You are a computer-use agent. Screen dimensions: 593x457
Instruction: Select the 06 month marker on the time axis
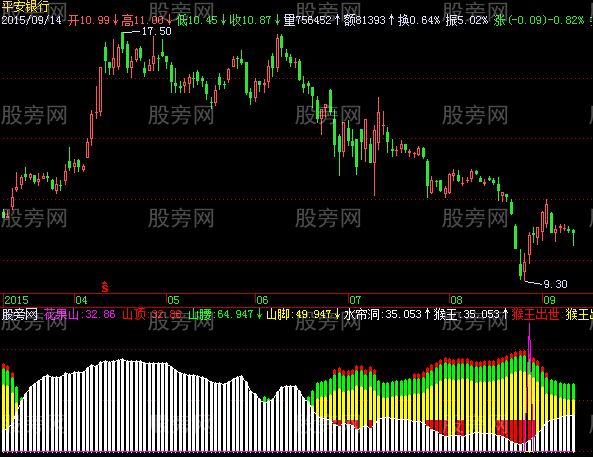tap(262, 300)
